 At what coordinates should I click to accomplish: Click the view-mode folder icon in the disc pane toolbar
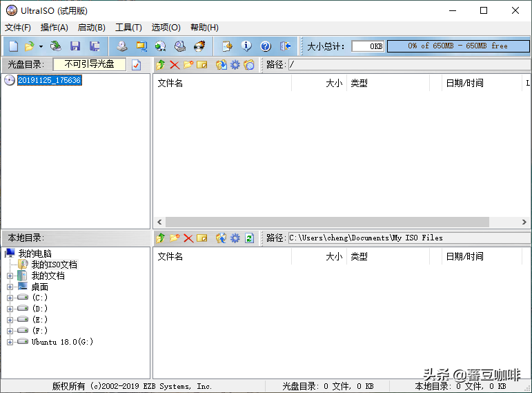click(249, 64)
